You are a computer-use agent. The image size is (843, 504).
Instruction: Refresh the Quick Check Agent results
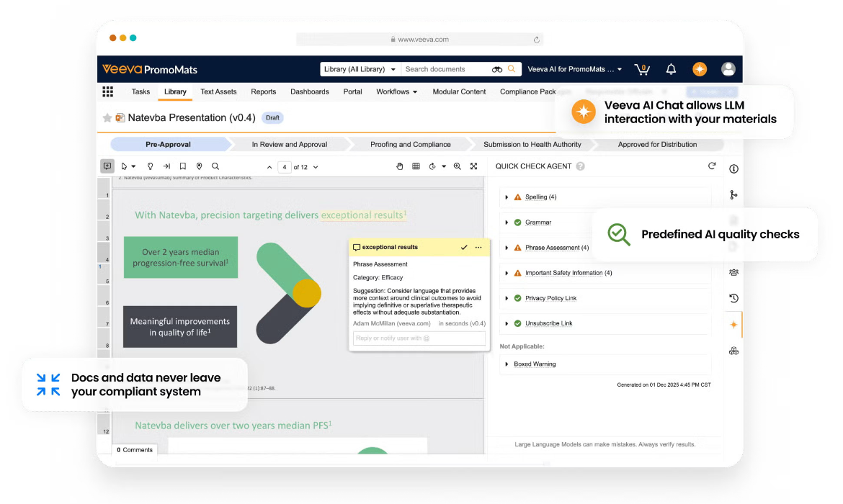[x=712, y=166]
